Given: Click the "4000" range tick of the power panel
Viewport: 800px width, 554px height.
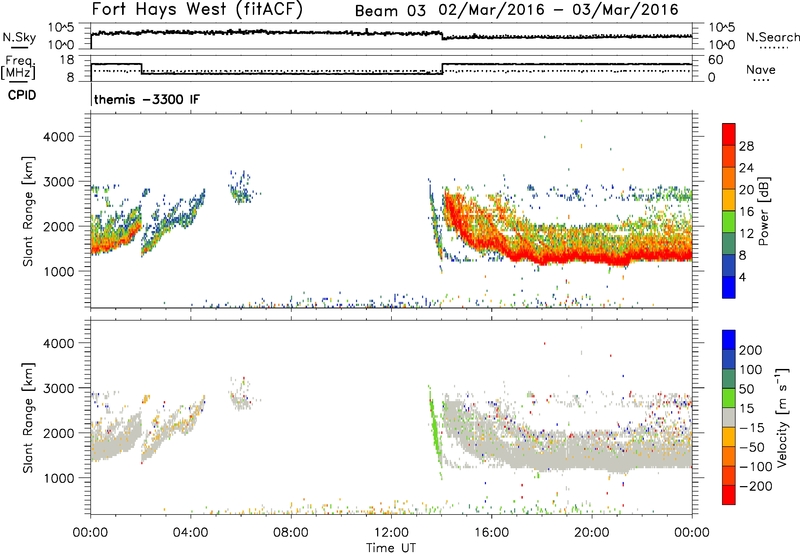Looking at the screenshot, I should point(59,137).
